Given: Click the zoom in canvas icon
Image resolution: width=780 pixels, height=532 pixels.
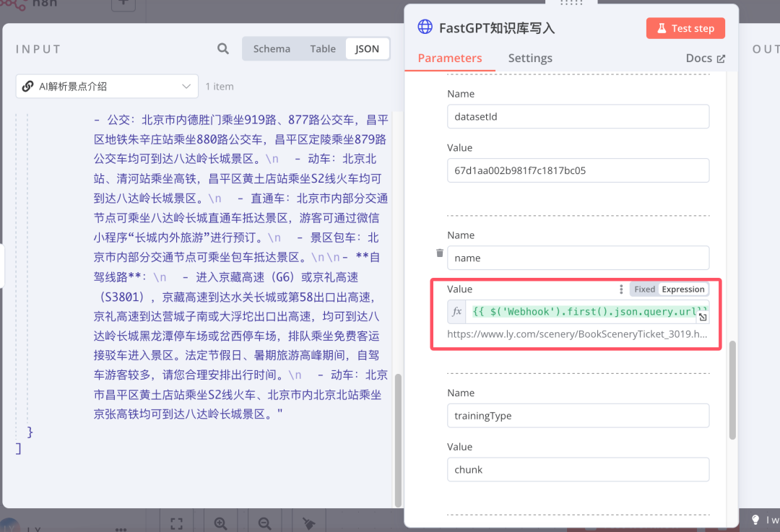Looking at the screenshot, I should (220, 523).
